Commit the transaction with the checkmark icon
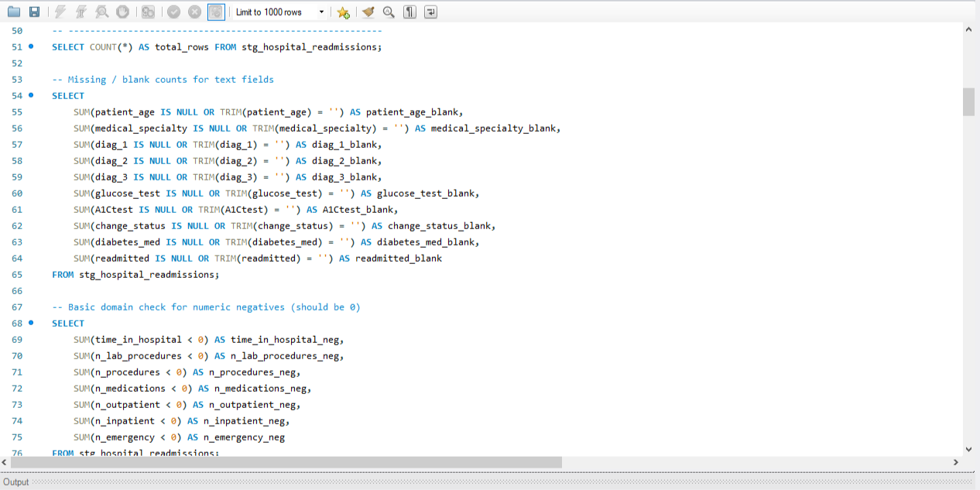 point(174,12)
